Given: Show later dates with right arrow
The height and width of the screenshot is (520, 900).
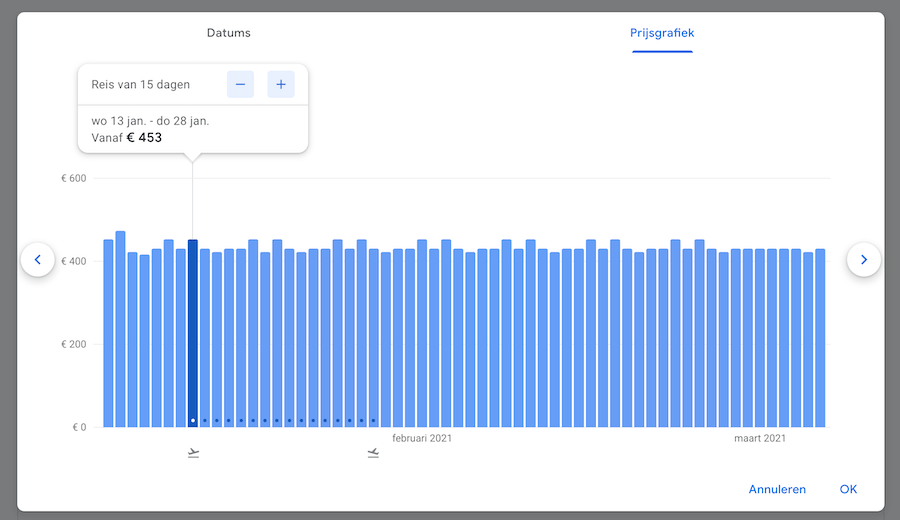Looking at the screenshot, I should click(864, 260).
